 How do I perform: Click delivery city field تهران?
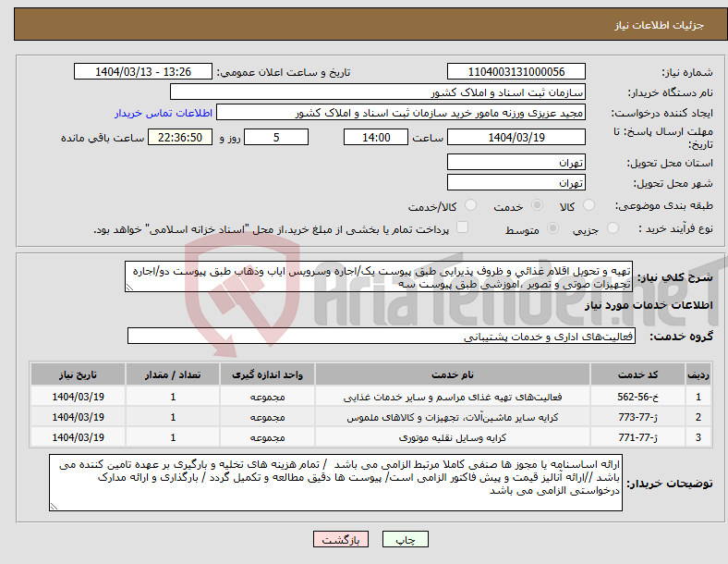pos(516,182)
